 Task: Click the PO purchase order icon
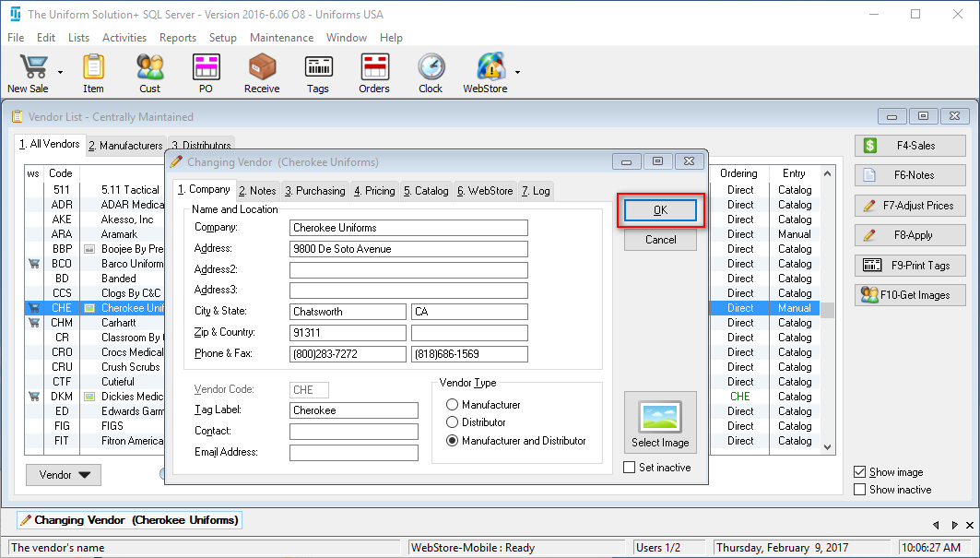206,69
